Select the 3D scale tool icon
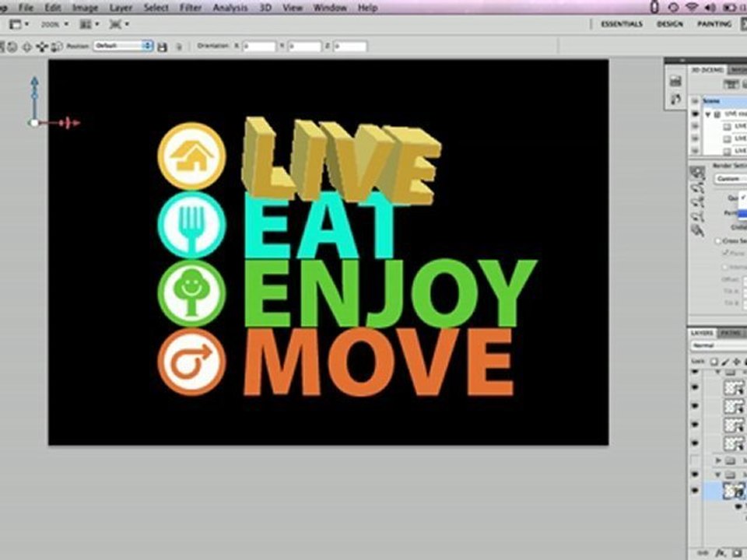747x560 pixels. pyautogui.click(x=57, y=47)
